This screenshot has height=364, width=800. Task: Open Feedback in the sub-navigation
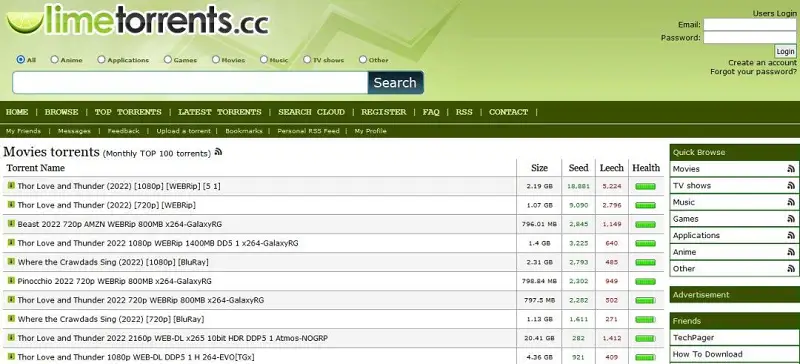coord(123,131)
